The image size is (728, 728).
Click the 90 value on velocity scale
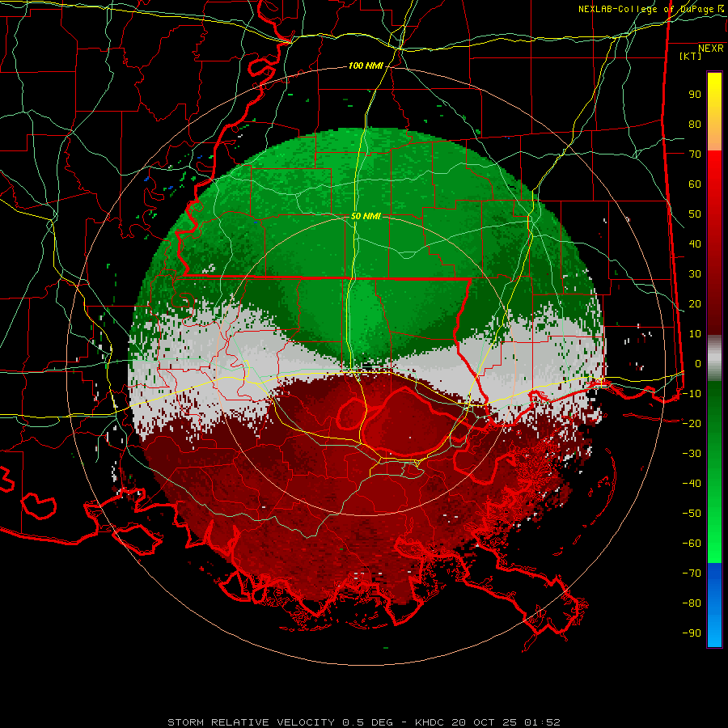[x=695, y=95]
